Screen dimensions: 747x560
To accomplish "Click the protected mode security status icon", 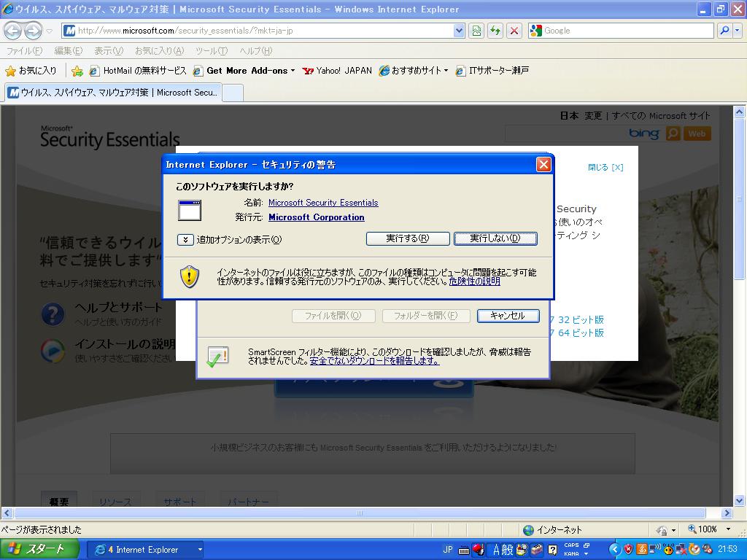I will point(661,529).
